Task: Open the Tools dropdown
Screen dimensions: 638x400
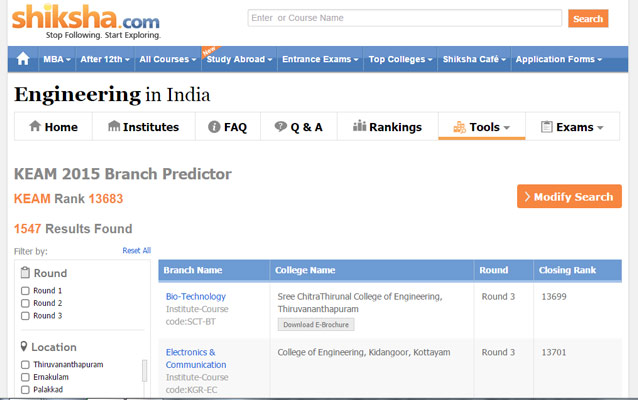Action: pyautogui.click(x=481, y=127)
